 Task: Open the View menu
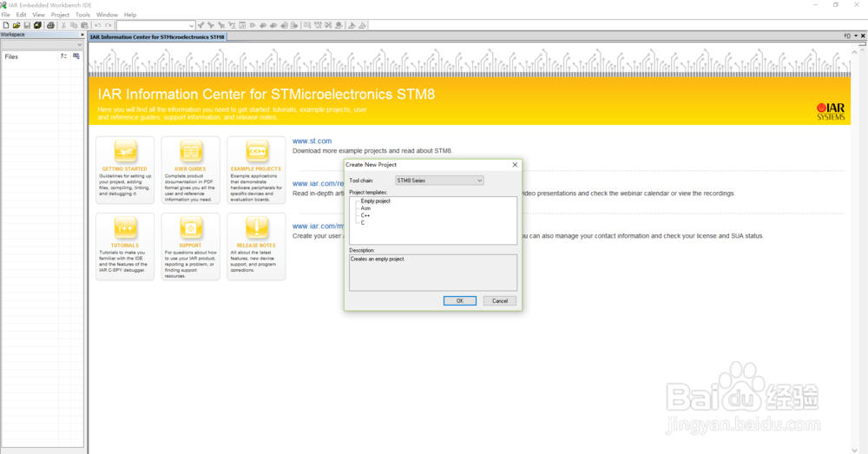coord(39,15)
